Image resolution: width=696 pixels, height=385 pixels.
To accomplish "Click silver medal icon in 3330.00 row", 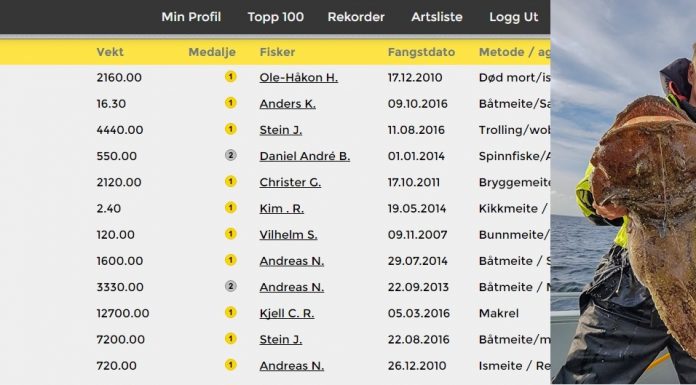I will pos(230,286).
